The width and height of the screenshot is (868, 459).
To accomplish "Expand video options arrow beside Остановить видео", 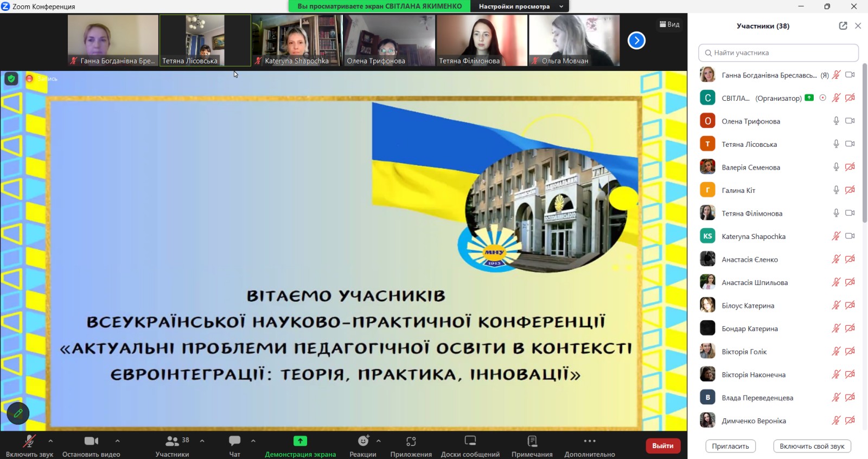I will 118,441.
